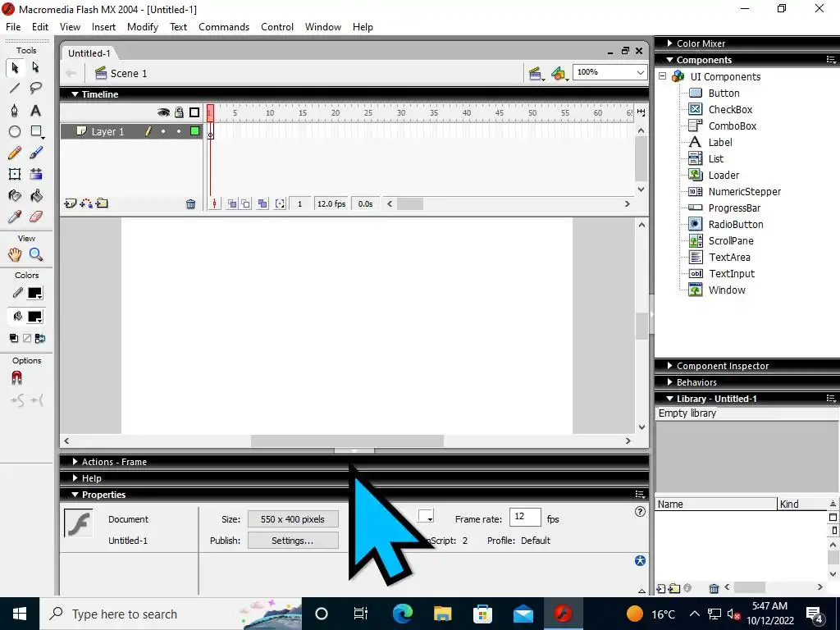Choose the Free Transform tool
The image size is (840, 630).
click(x=15, y=174)
